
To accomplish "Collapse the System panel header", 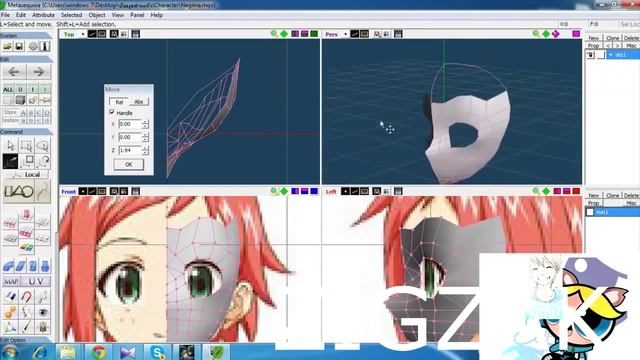I will click(26, 36).
